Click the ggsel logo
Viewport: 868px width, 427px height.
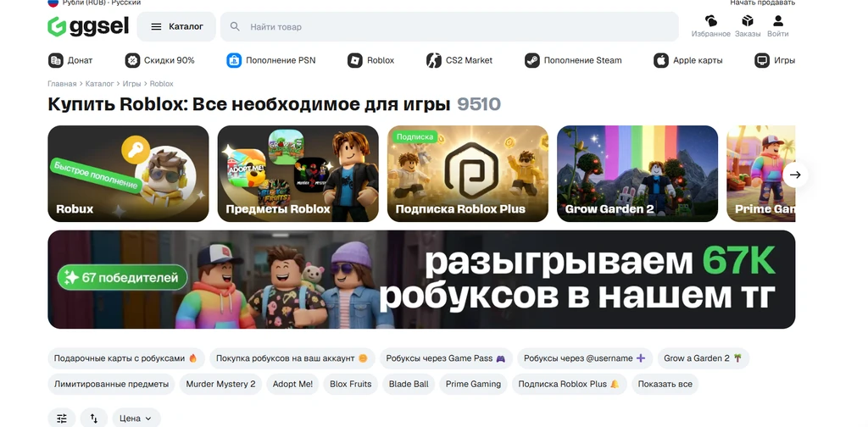tap(88, 26)
